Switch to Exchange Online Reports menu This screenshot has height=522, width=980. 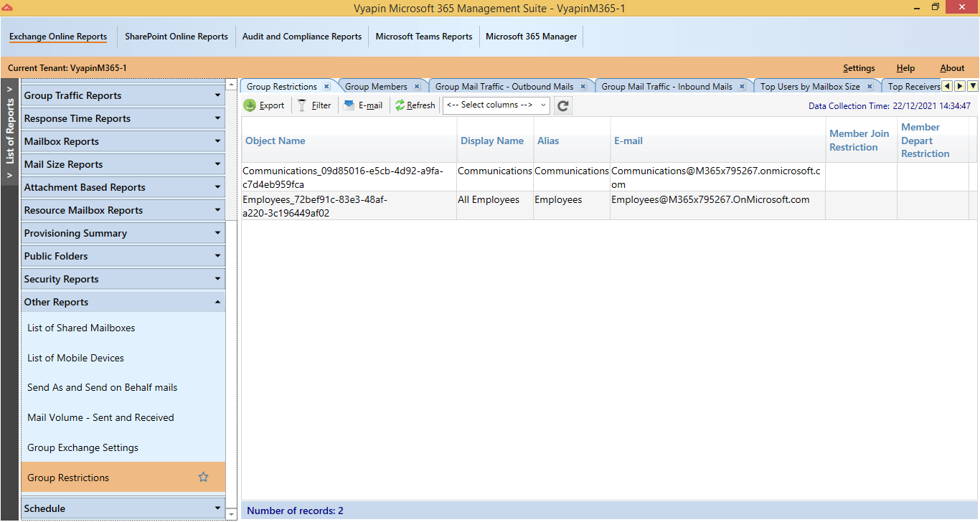click(58, 37)
